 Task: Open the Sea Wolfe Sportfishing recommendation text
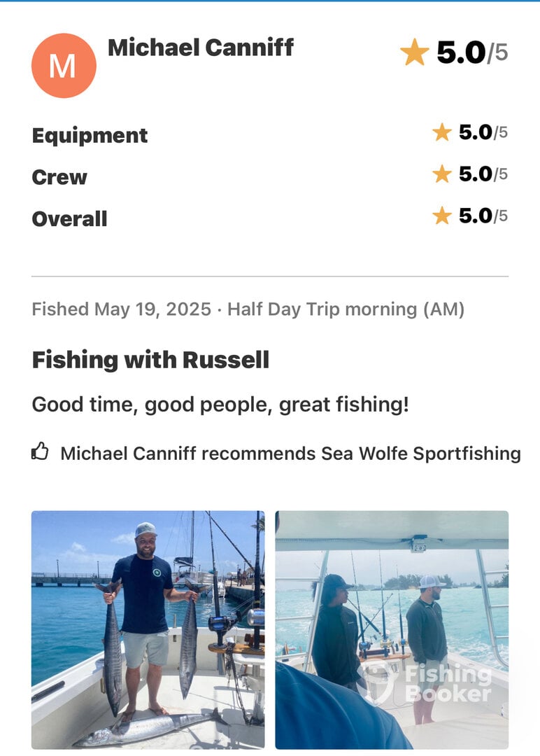pos(290,454)
